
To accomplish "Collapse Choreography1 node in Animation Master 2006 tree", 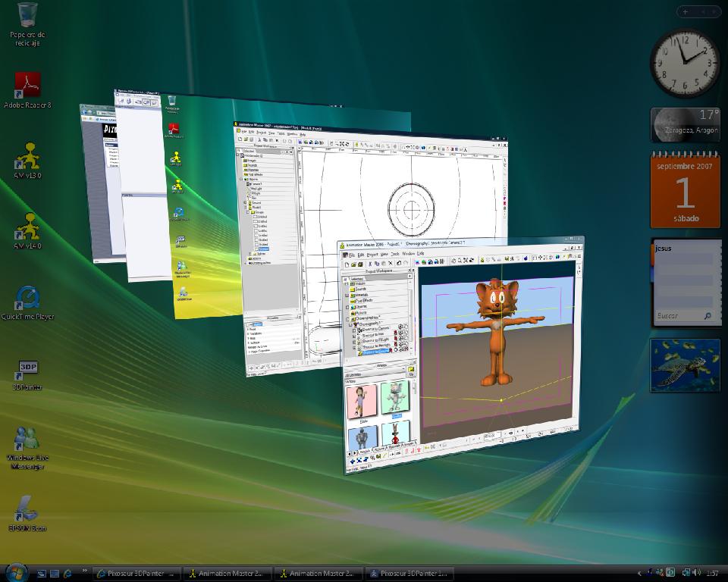I will pos(350,325).
